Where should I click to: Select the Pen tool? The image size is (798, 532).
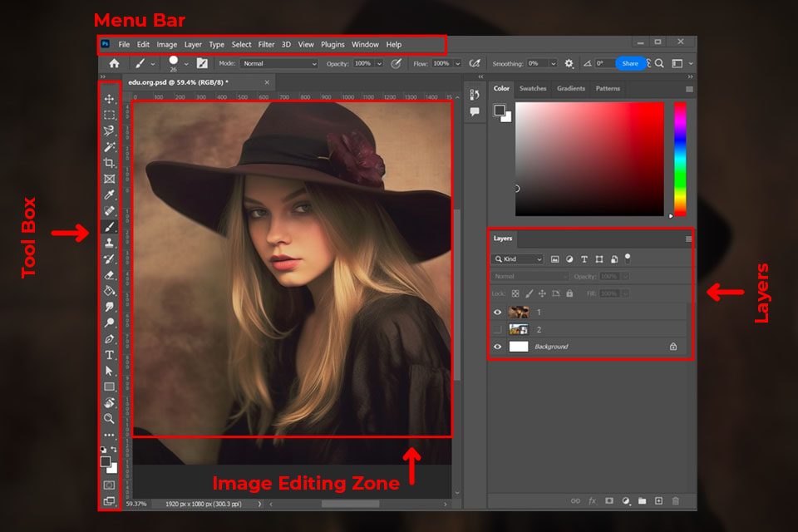click(x=109, y=339)
